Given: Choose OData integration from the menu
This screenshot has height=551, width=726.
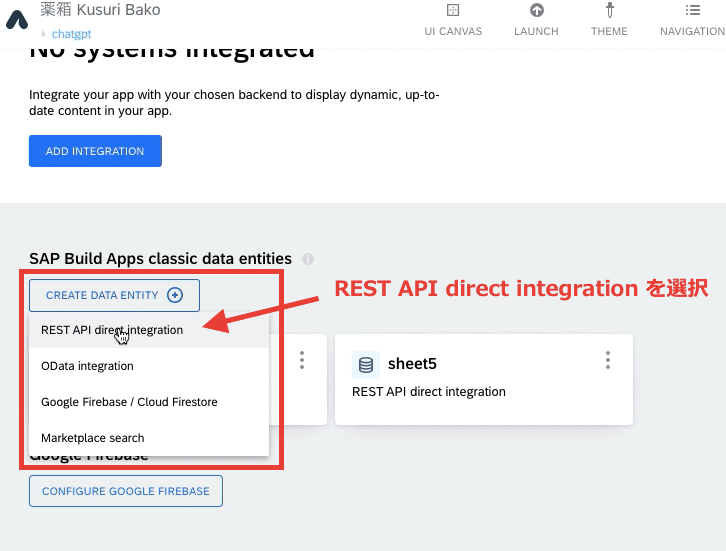Looking at the screenshot, I should coord(149,366).
